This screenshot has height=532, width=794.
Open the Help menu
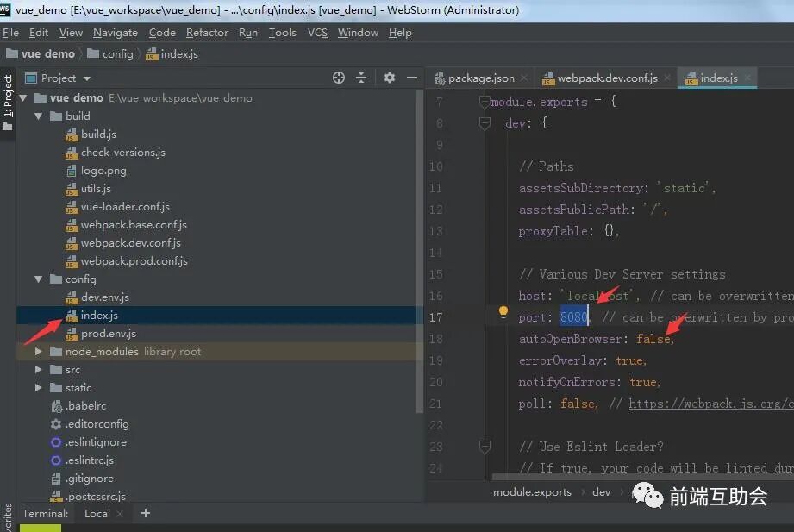pyautogui.click(x=400, y=33)
